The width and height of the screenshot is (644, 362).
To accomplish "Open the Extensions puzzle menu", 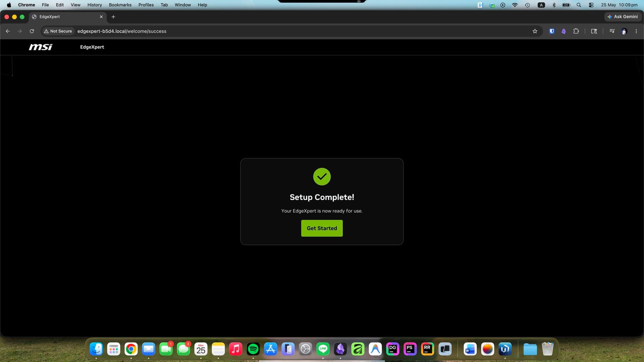I will coord(576,31).
